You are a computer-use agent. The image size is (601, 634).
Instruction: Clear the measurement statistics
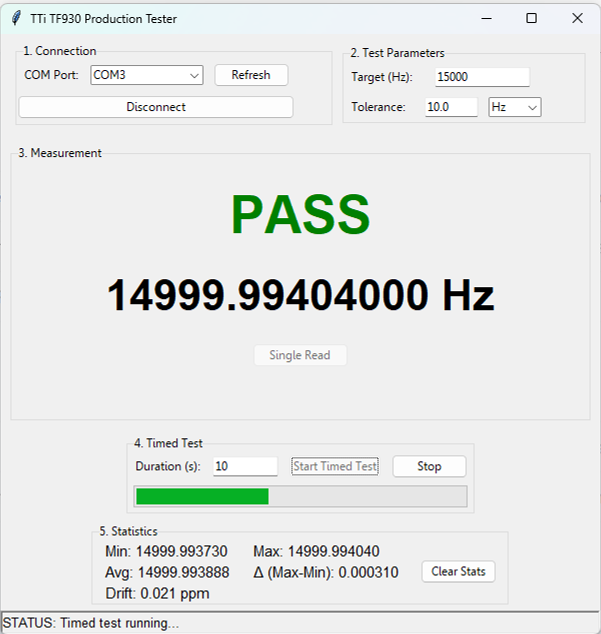458,571
